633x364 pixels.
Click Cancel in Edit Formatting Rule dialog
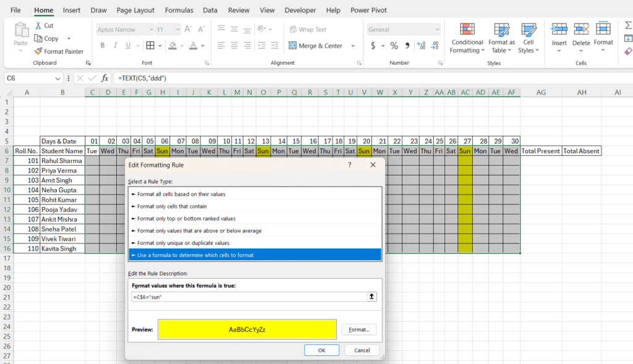(362, 350)
